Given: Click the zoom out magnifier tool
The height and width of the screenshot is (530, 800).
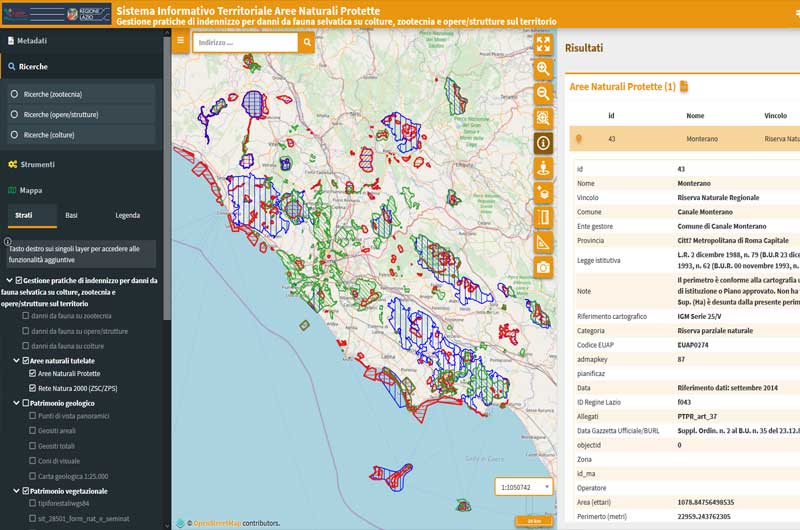Looking at the screenshot, I should [543, 93].
